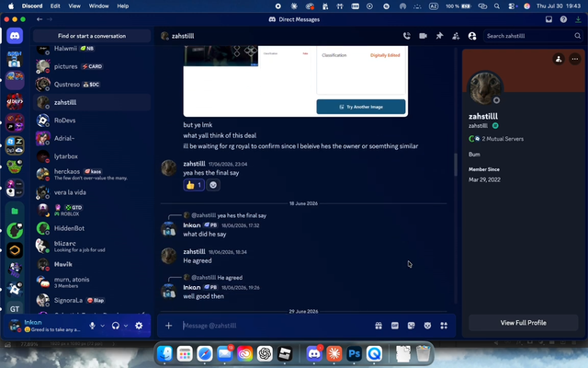
Task: Start a video call icon
Action: (x=423, y=36)
